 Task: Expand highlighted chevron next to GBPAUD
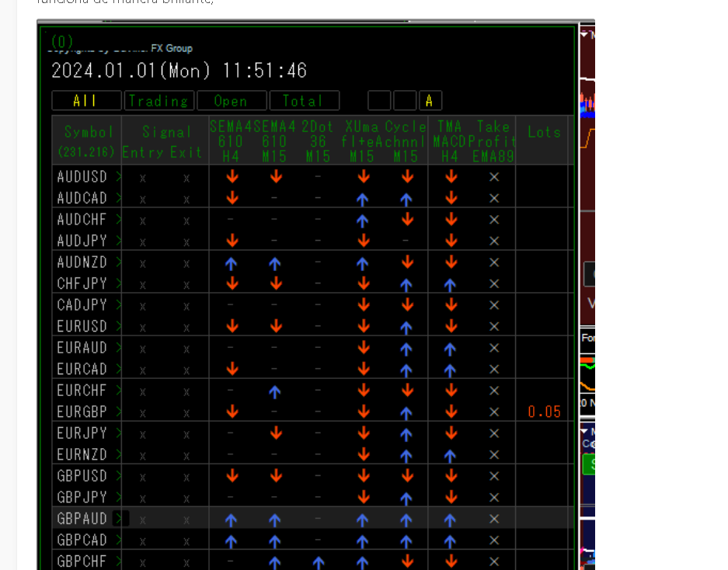tap(120, 518)
